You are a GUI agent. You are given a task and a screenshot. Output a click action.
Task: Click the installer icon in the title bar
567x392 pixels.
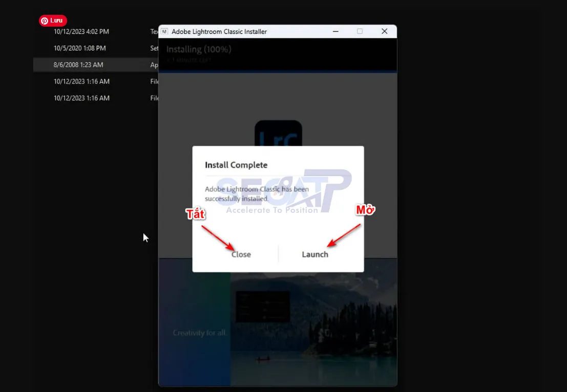164,32
